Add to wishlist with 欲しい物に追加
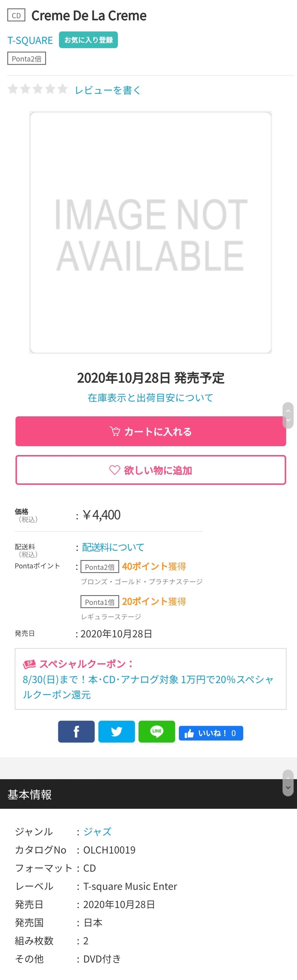Viewport: 297px width, 980px height. tap(151, 470)
